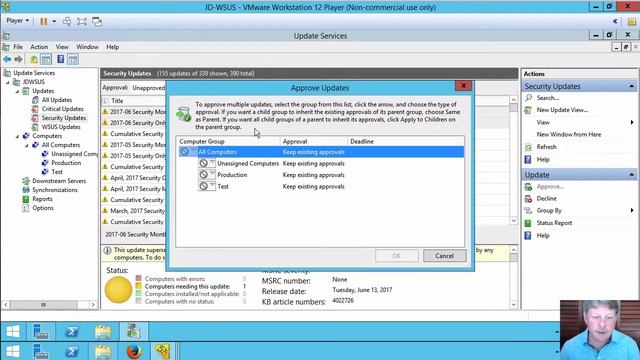Open the View menu

pyautogui.click(x=62, y=47)
